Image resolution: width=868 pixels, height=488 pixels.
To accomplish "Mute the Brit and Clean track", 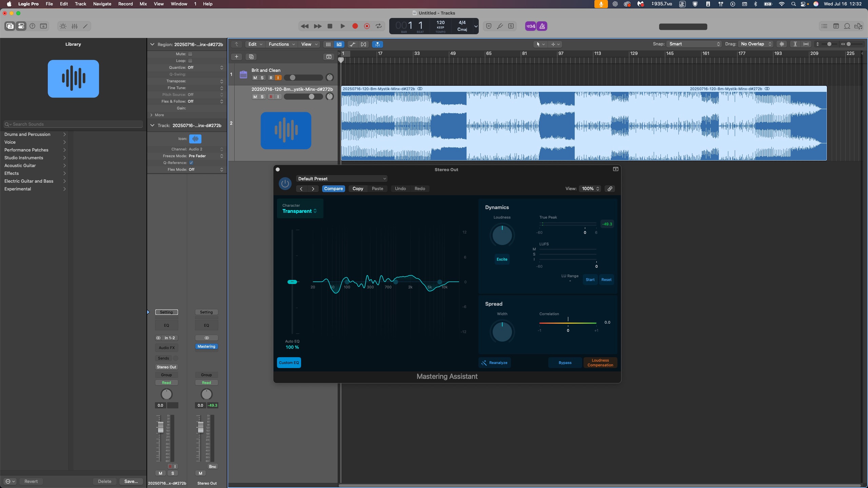I will (255, 78).
